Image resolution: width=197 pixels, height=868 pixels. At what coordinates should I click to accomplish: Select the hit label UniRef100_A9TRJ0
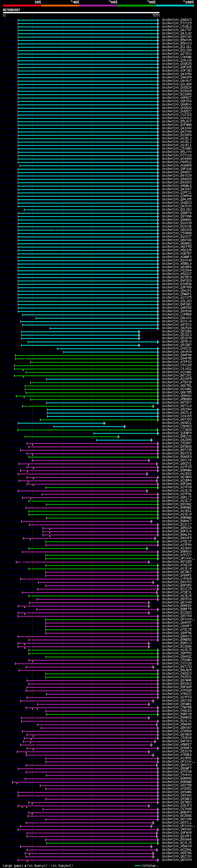point(177,342)
